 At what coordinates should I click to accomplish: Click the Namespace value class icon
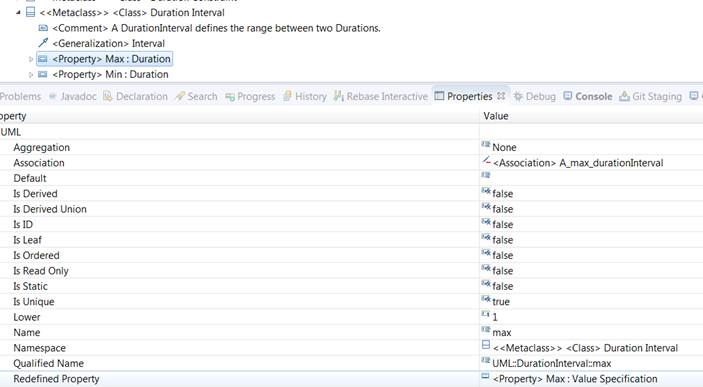(x=486, y=345)
